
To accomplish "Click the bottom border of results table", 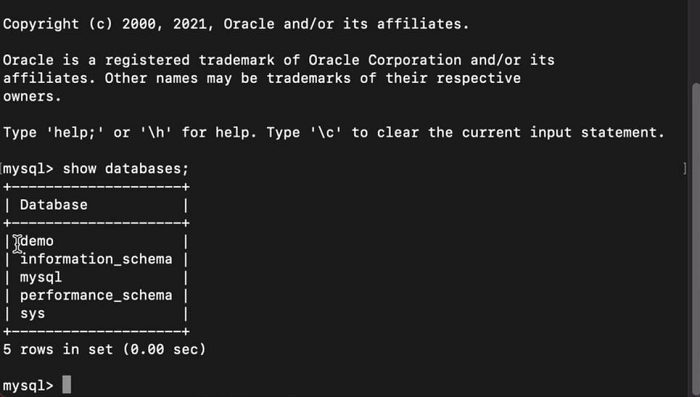I will pos(96,331).
